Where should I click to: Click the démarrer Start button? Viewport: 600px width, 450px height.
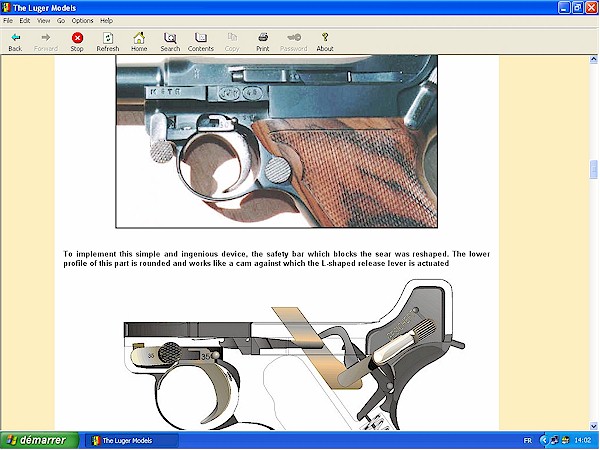39,440
